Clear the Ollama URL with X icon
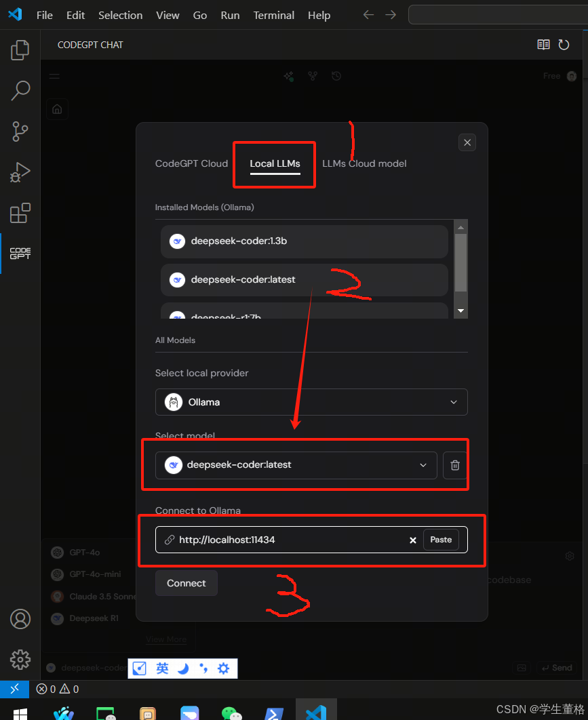 tap(412, 540)
